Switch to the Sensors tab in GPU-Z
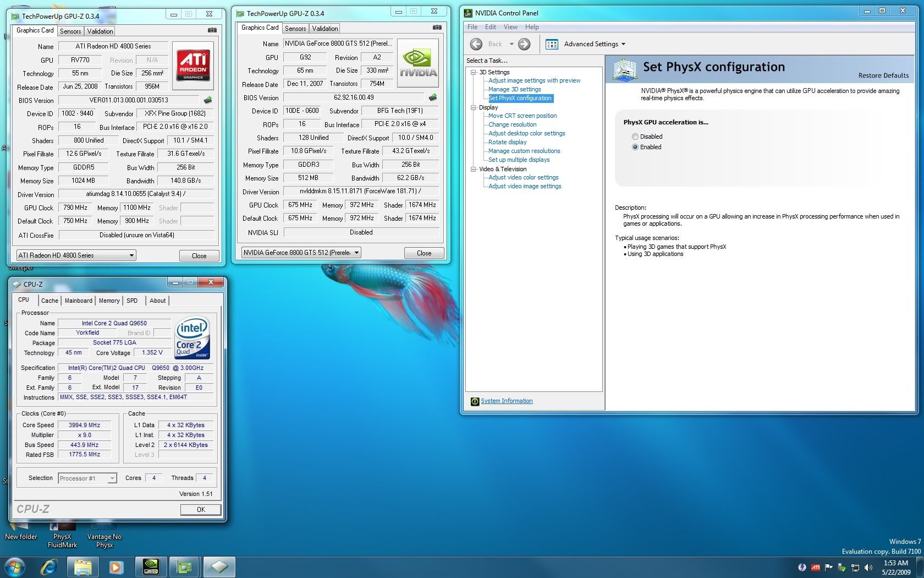The height and width of the screenshot is (578, 924). click(70, 31)
